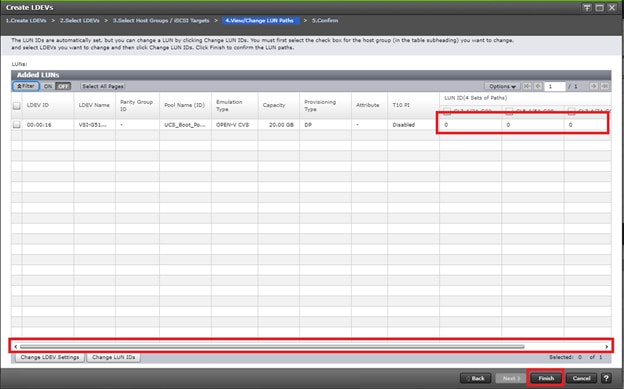Screen dimensions: 624x389
Task: Open the help question mark button
Action: (x=606, y=378)
